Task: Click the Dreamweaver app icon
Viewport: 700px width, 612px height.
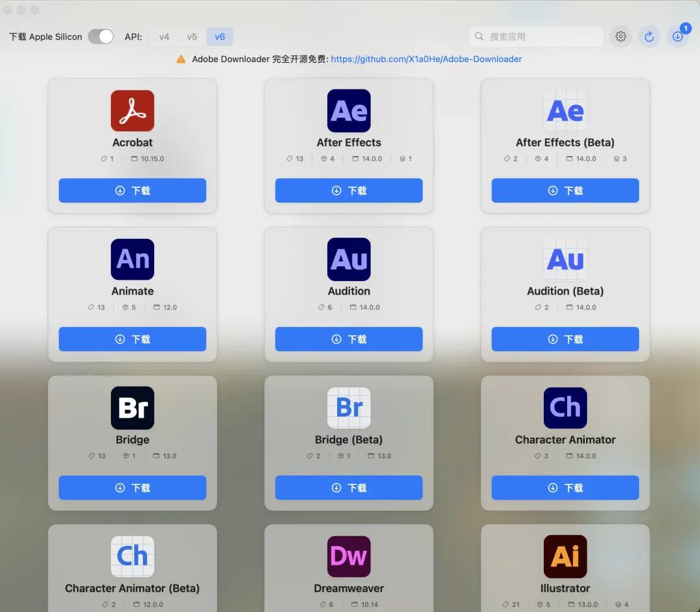Action: [349, 556]
